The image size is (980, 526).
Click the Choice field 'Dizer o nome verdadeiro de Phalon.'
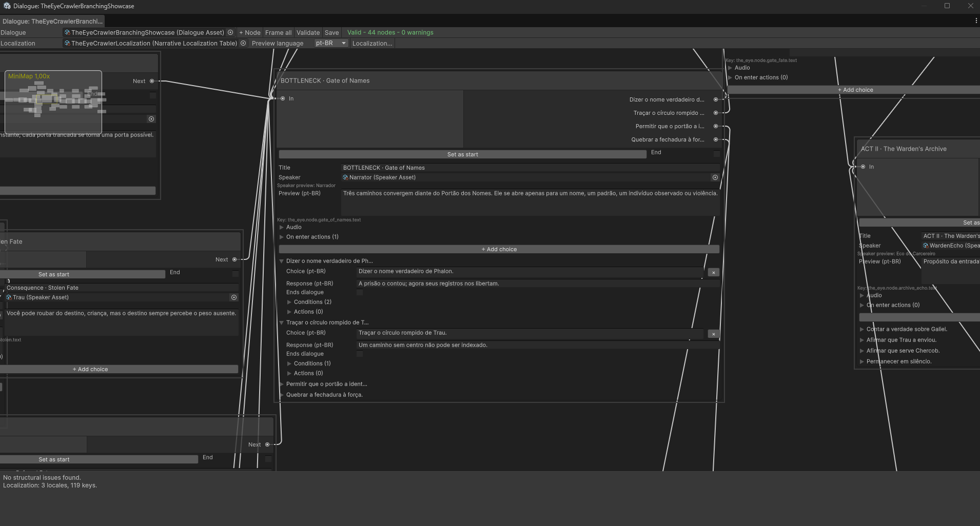coord(530,271)
